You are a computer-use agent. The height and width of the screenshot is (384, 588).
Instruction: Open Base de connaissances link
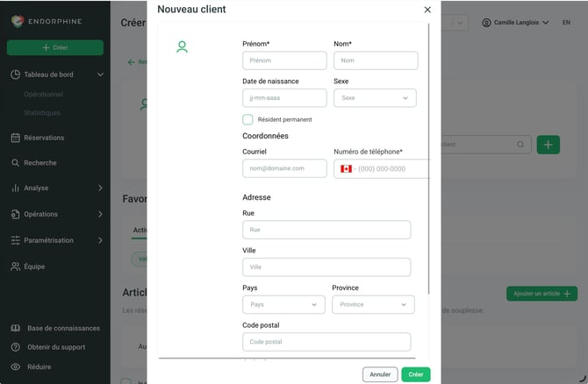click(63, 328)
